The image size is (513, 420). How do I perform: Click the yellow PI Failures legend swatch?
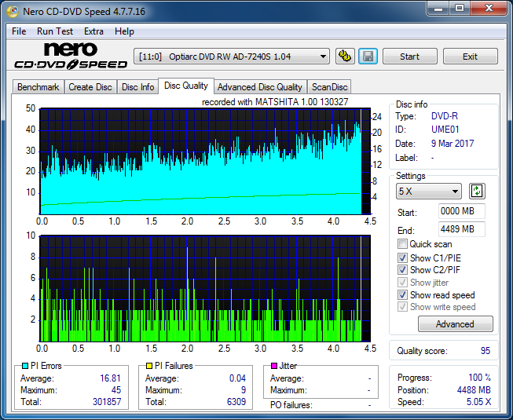point(149,366)
